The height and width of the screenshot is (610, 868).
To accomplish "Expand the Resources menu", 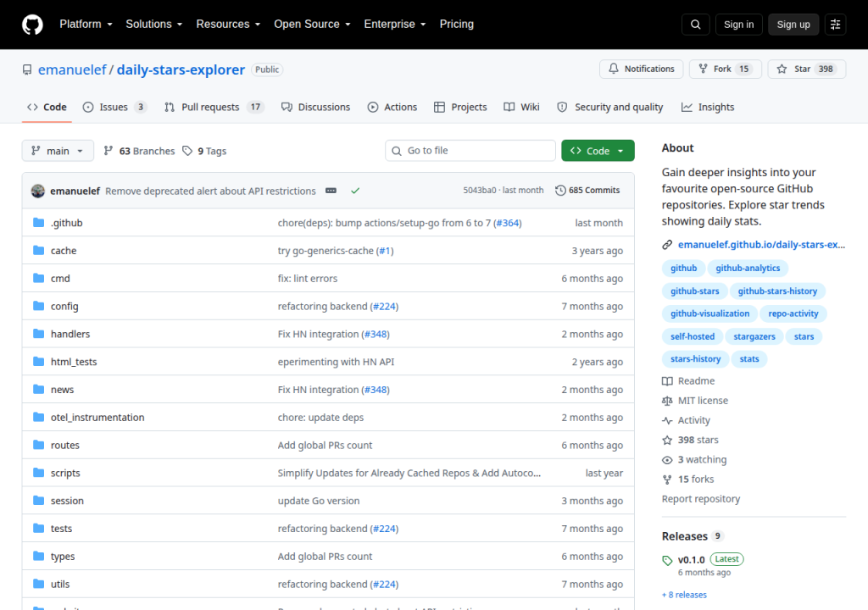I will [x=228, y=25].
